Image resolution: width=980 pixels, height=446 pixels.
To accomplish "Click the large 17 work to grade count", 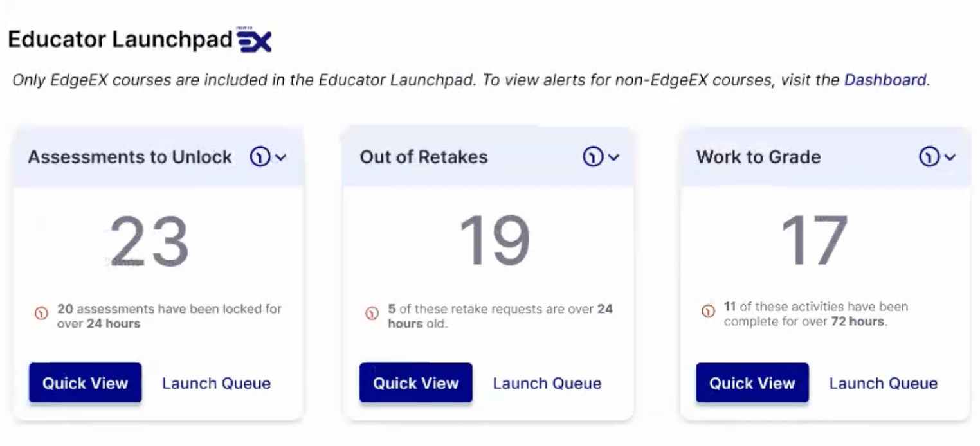I will 814,242.
